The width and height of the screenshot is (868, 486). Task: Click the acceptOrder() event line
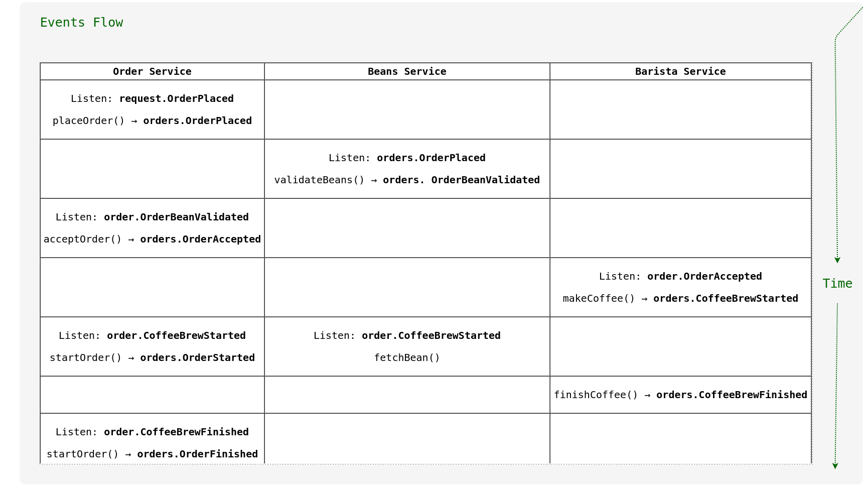[152, 239]
